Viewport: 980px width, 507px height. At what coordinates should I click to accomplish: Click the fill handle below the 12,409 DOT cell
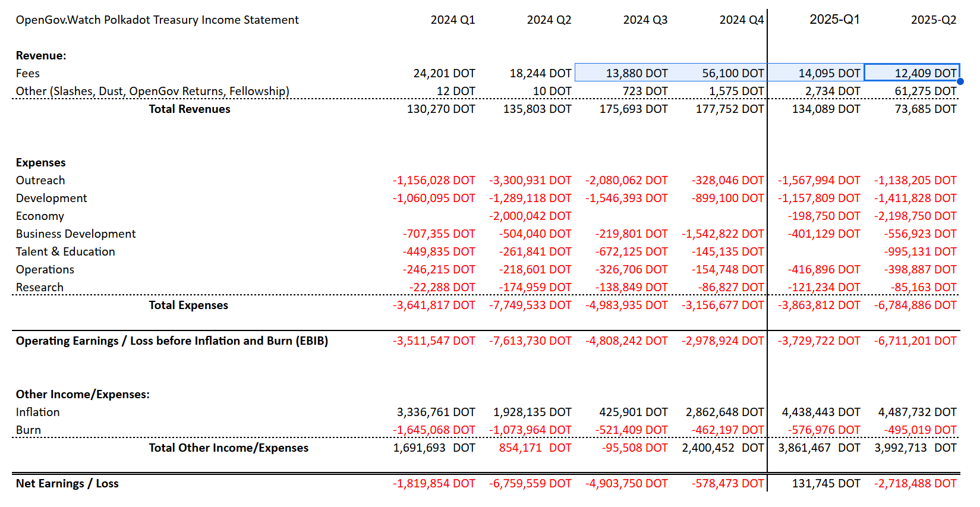coord(960,81)
